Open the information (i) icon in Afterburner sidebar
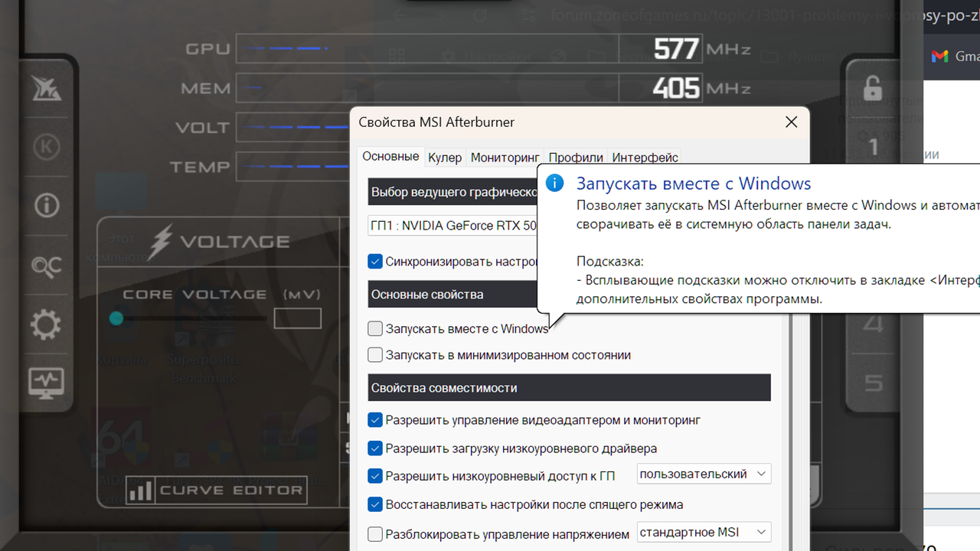 (x=47, y=205)
